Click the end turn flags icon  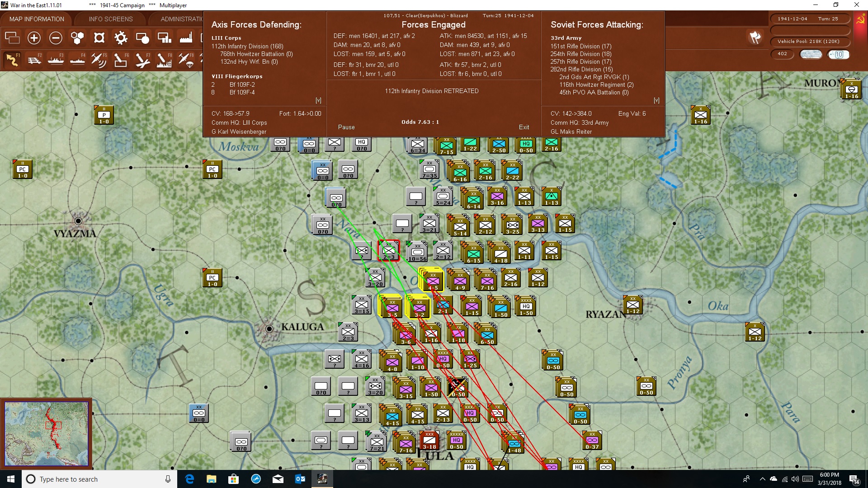coord(755,38)
